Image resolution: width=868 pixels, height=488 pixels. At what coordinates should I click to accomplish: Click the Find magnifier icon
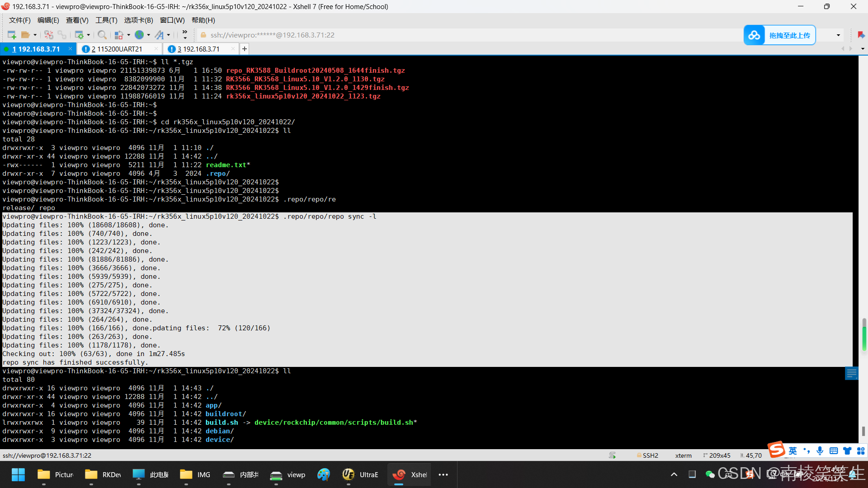(x=102, y=35)
